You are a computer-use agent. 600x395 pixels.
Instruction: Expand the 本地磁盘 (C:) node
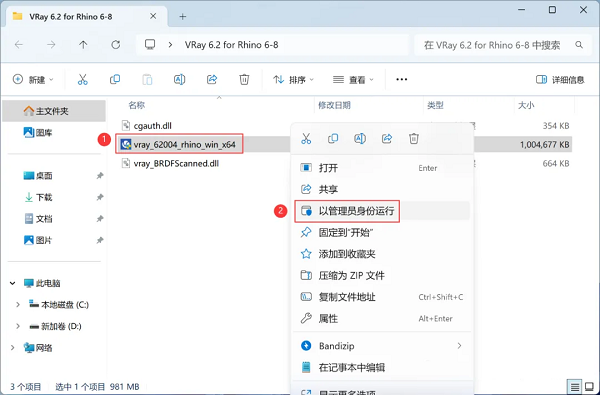pyautogui.click(x=18, y=305)
